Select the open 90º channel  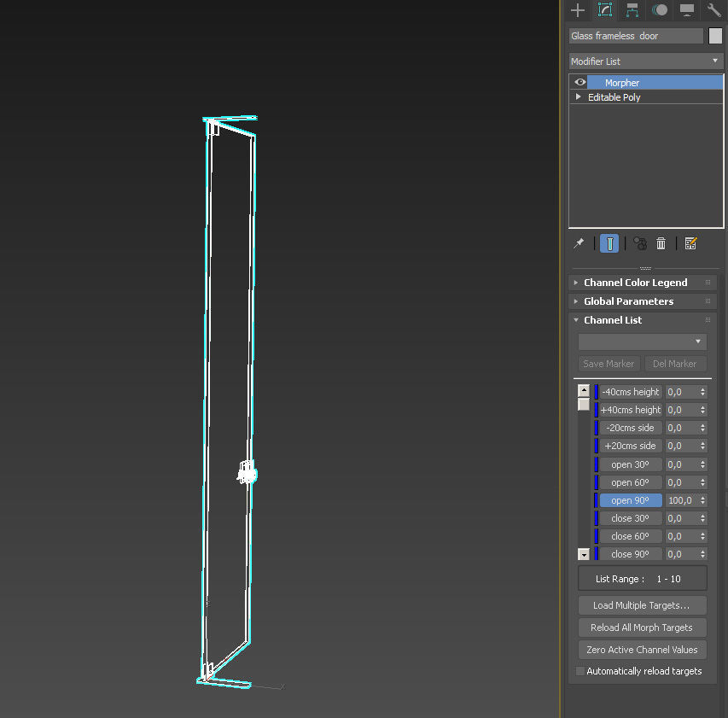(631, 500)
